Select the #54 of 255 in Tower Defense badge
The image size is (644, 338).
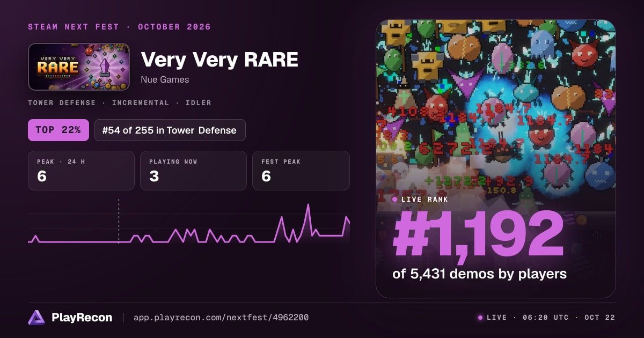[x=170, y=130]
